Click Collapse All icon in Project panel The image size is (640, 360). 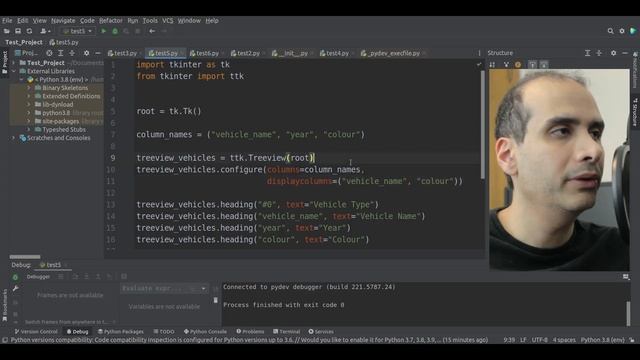point(72,53)
